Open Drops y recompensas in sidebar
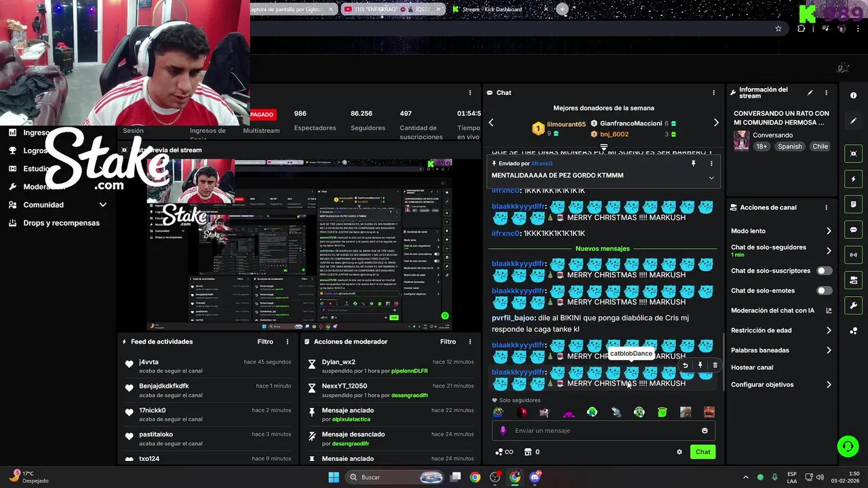The image size is (868, 488). click(61, 223)
